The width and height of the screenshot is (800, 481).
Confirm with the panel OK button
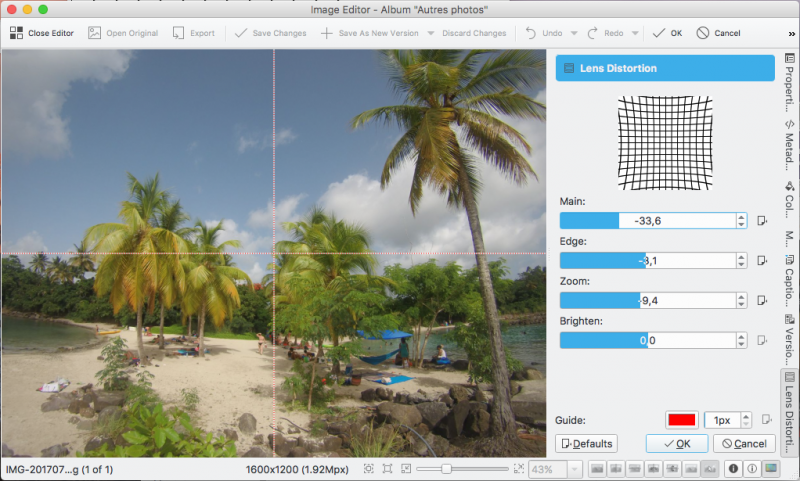(677, 444)
